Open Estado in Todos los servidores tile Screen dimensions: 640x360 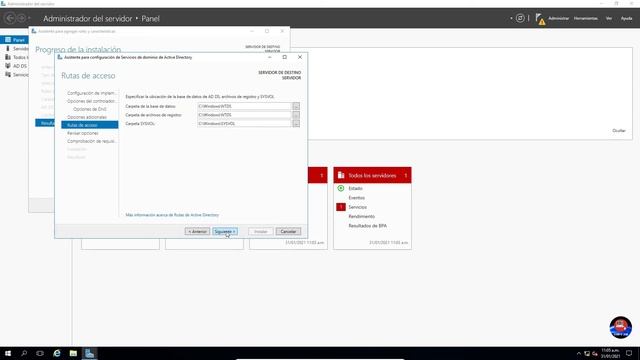355,189
